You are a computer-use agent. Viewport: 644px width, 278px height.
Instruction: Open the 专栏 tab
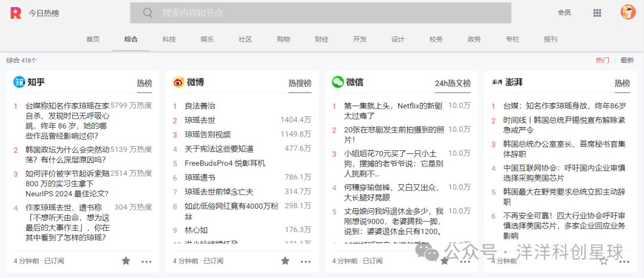point(513,39)
